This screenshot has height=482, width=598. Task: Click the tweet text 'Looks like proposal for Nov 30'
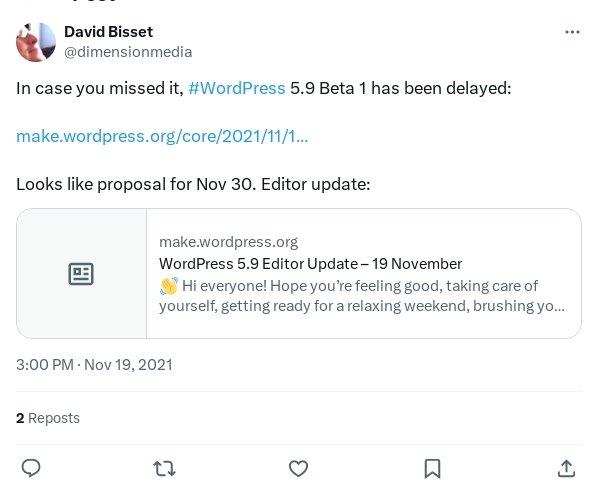pyautogui.click(x=134, y=185)
